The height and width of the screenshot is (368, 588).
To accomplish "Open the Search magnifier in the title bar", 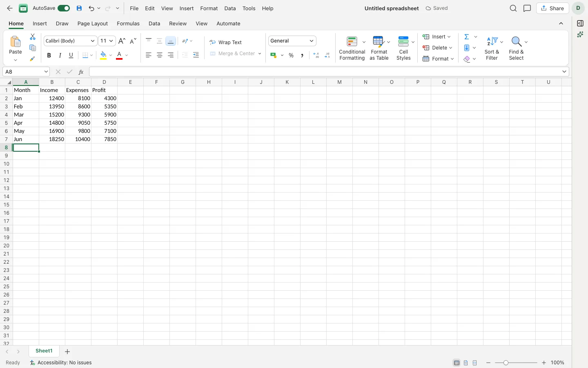I will coord(513,8).
